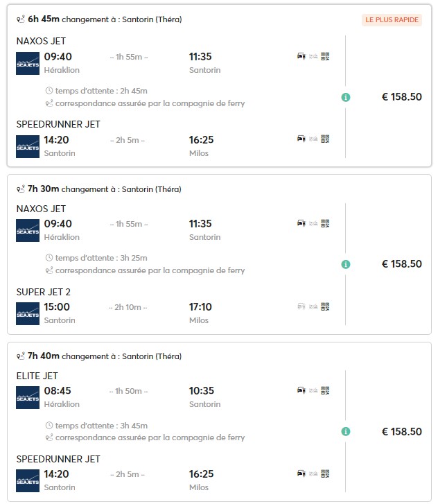Click the QR code icon on the 09:40 Naxos Jet in the fastest trip
The width and height of the screenshot is (438, 504).
(x=325, y=57)
